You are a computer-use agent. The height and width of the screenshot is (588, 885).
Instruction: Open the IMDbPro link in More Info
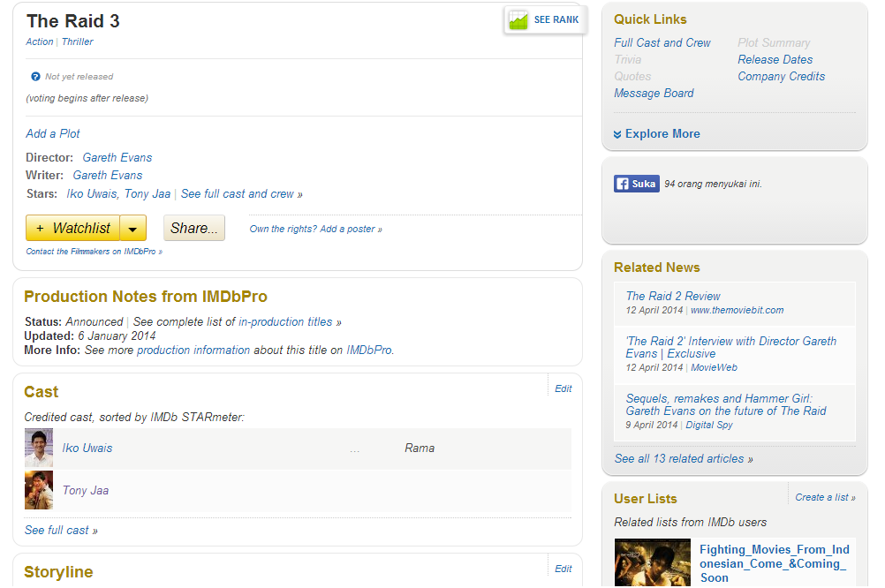point(369,350)
